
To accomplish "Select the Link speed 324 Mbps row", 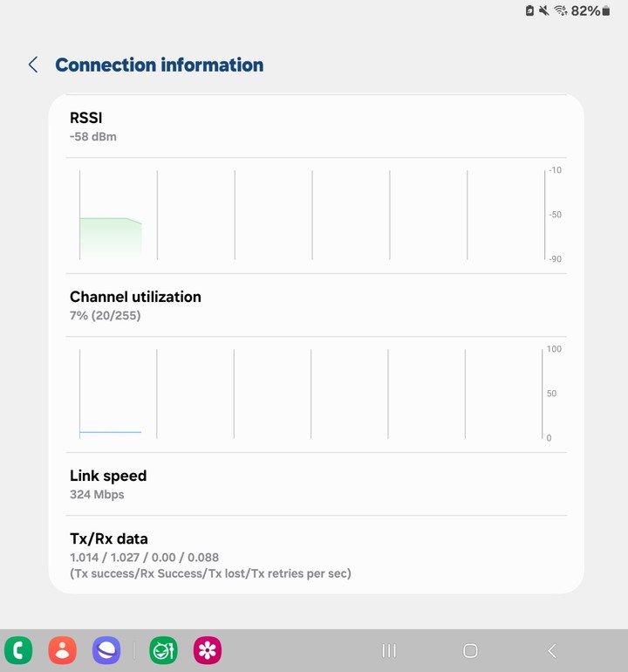I will (316, 484).
